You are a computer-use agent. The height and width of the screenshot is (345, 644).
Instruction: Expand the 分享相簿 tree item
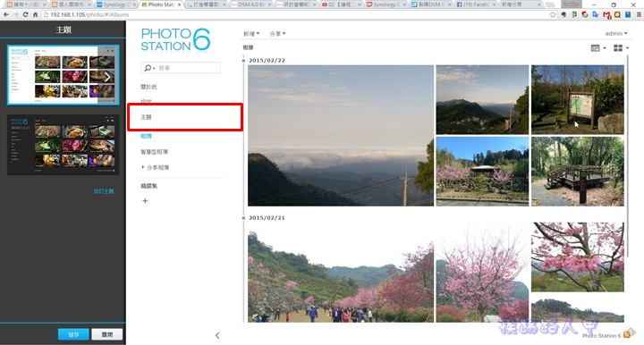tap(143, 167)
